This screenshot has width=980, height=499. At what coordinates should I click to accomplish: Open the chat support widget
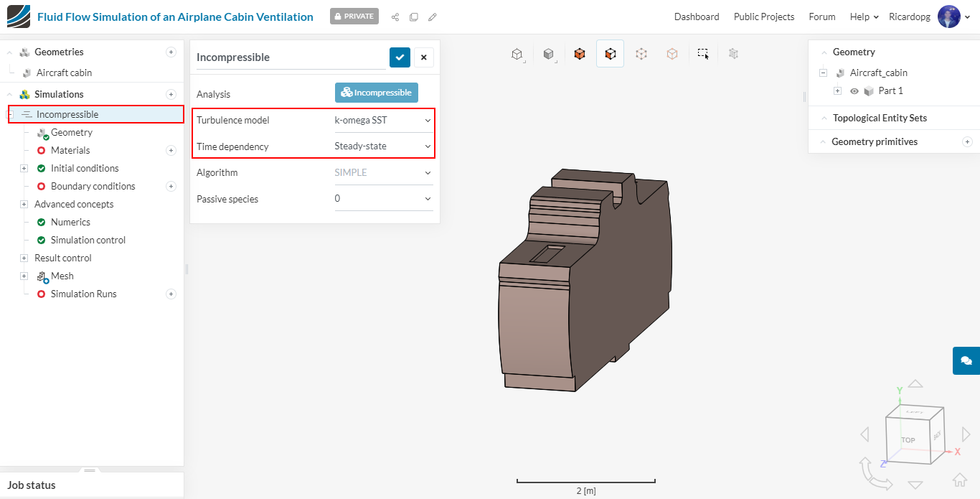pos(966,360)
